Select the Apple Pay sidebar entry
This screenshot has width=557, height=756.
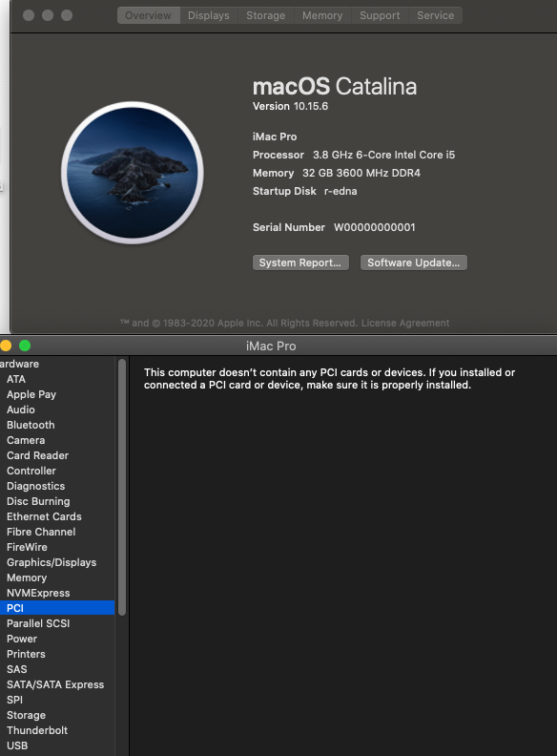[31, 394]
